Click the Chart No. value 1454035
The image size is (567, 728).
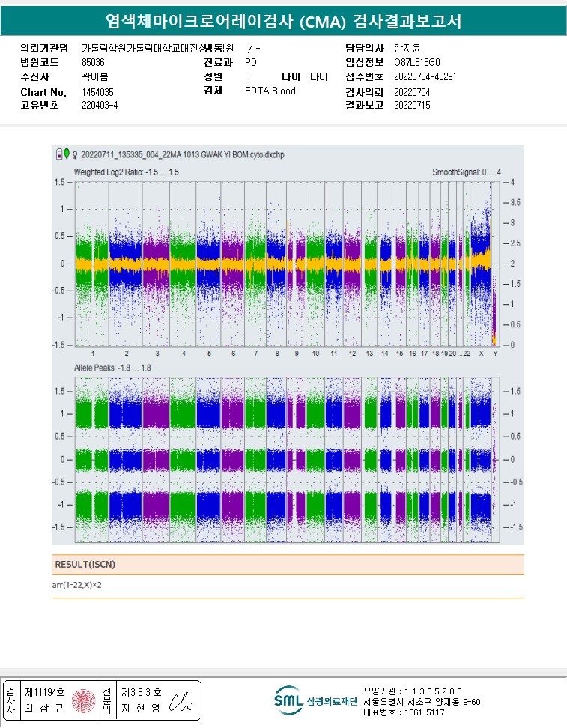(97, 92)
